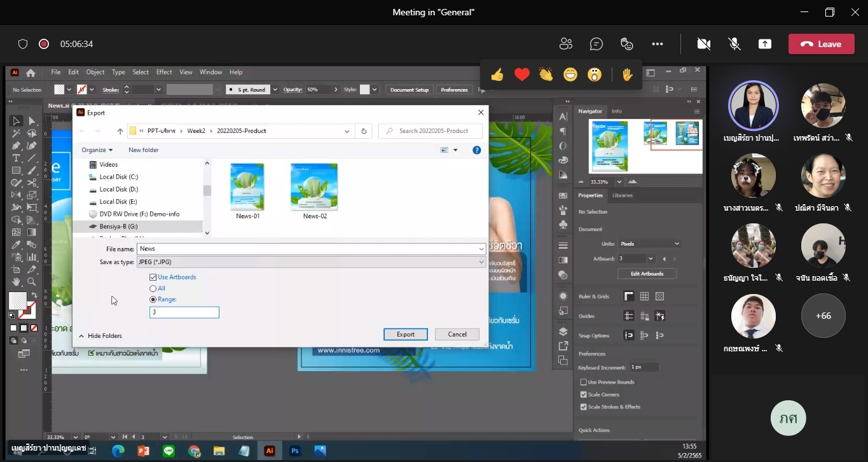Select the Direct Selection tool
The image size is (868, 462).
32,121
